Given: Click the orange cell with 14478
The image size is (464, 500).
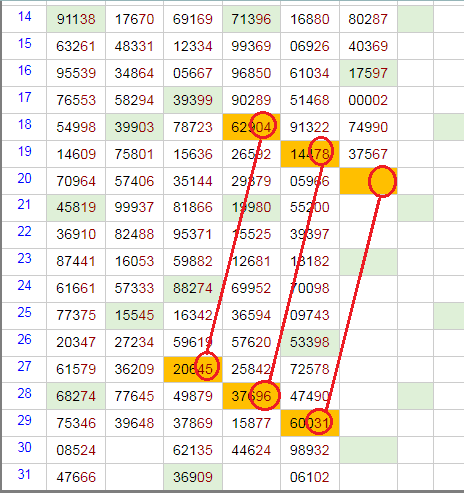Looking at the screenshot, I should click(310, 154).
